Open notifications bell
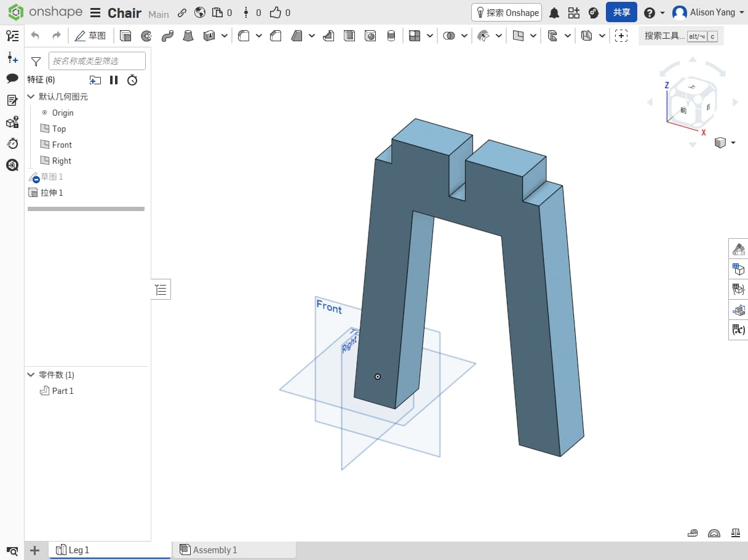 click(x=554, y=13)
